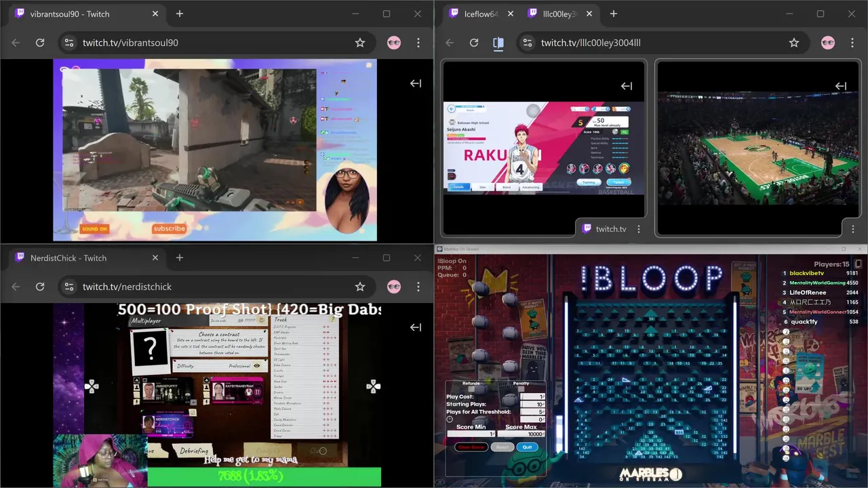Viewport: 868px width, 488px height.
Task: Select the Skin tab in the character screen
Action: 483,187
